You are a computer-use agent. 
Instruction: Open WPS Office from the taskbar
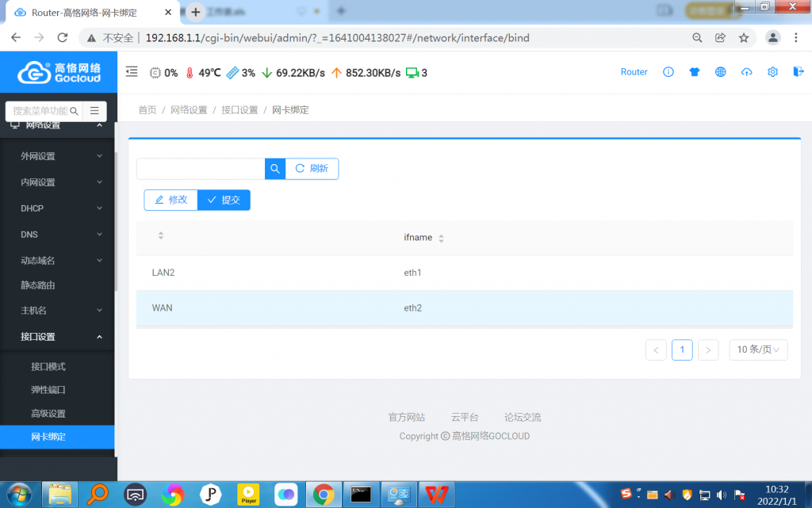pos(437,495)
